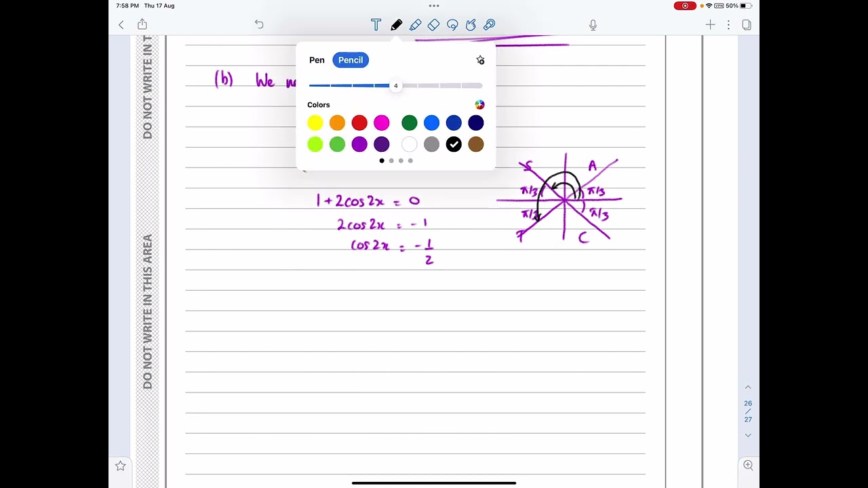Select the finger touch tool
The image size is (868, 488).
pyautogui.click(x=471, y=25)
